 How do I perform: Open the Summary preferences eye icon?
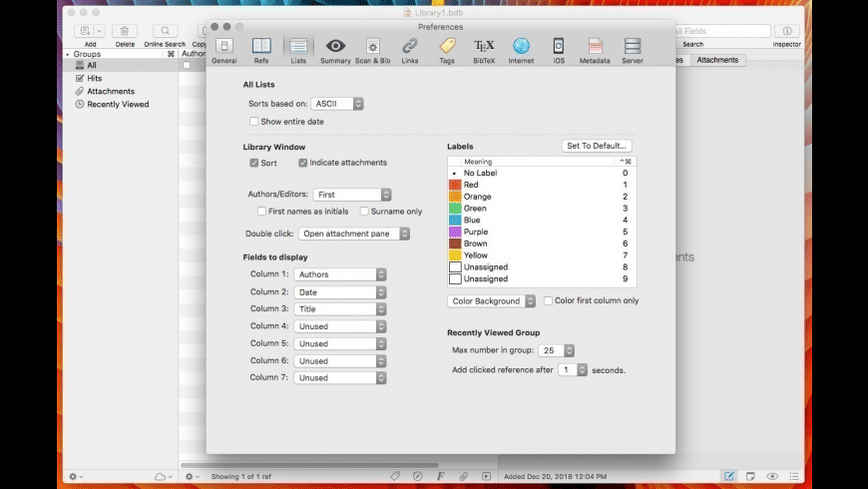335,50
